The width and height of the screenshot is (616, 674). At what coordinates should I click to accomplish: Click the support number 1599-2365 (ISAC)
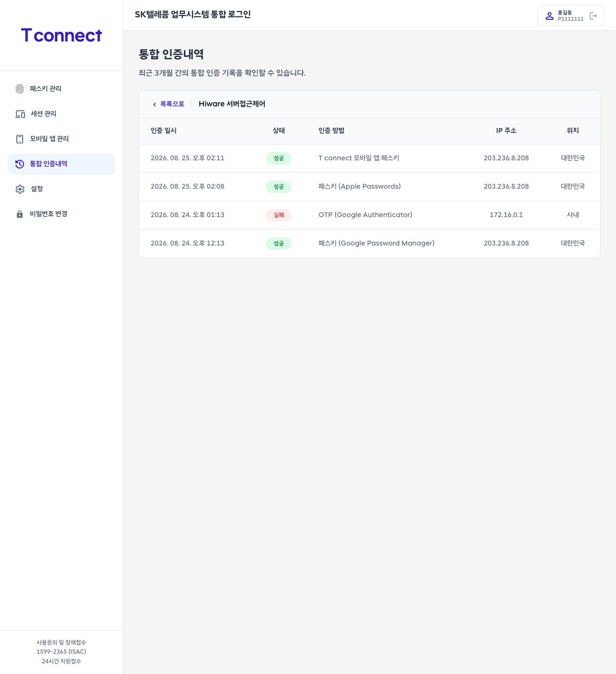pyautogui.click(x=62, y=652)
